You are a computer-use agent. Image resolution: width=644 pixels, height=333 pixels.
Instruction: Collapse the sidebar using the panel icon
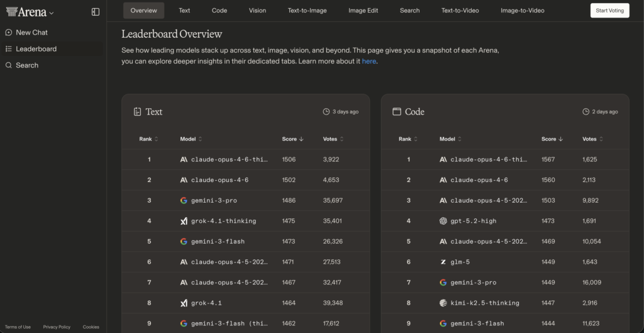click(x=96, y=11)
